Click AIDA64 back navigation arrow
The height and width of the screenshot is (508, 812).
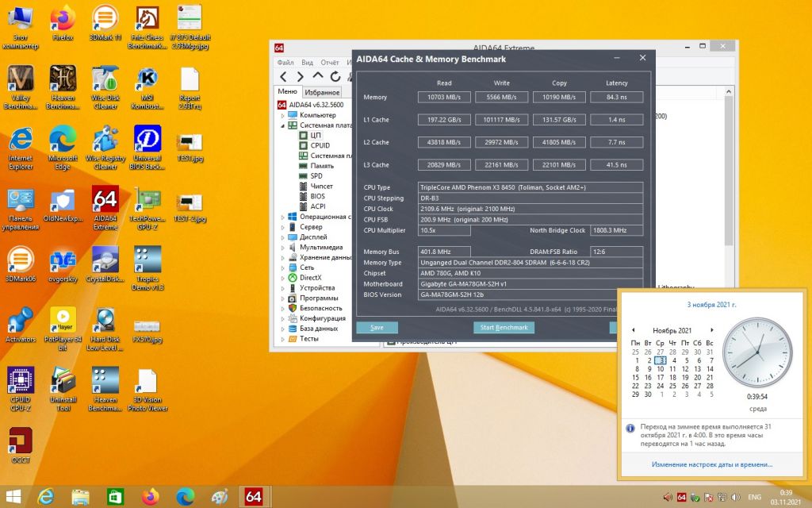pyautogui.click(x=283, y=77)
